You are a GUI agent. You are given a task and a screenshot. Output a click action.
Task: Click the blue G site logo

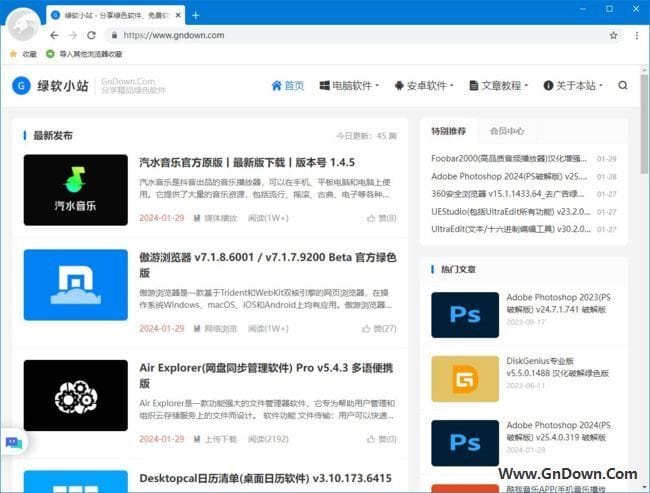click(x=22, y=86)
